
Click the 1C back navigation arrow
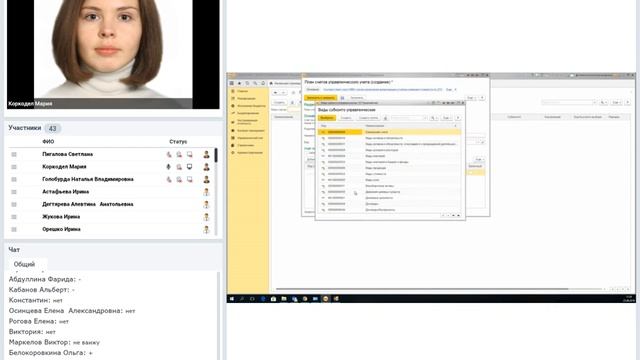pyautogui.click(x=276, y=93)
